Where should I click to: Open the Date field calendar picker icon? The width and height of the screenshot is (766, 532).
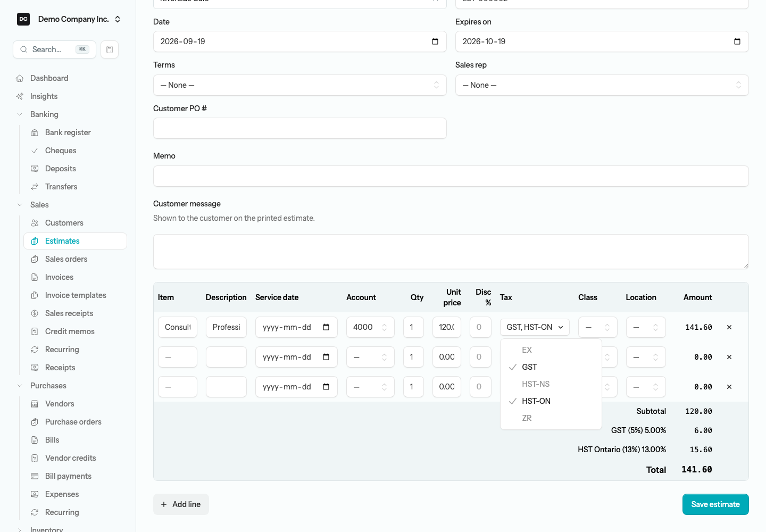pyautogui.click(x=435, y=41)
